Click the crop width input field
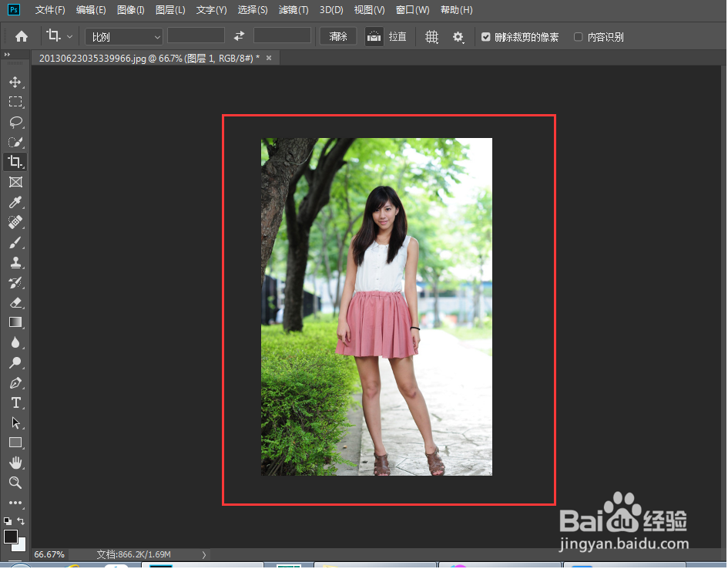728x569 pixels. tap(196, 35)
